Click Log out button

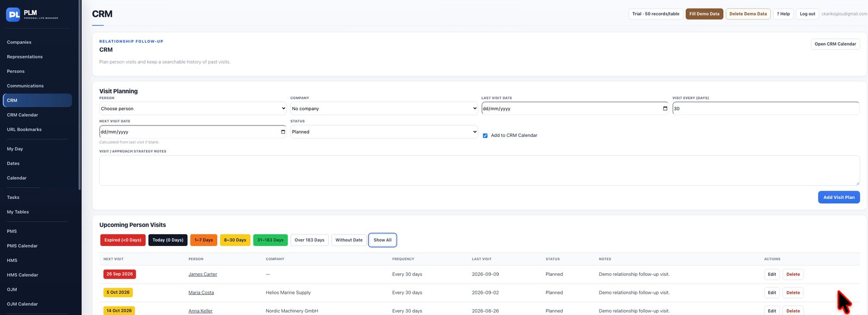click(807, 14)
